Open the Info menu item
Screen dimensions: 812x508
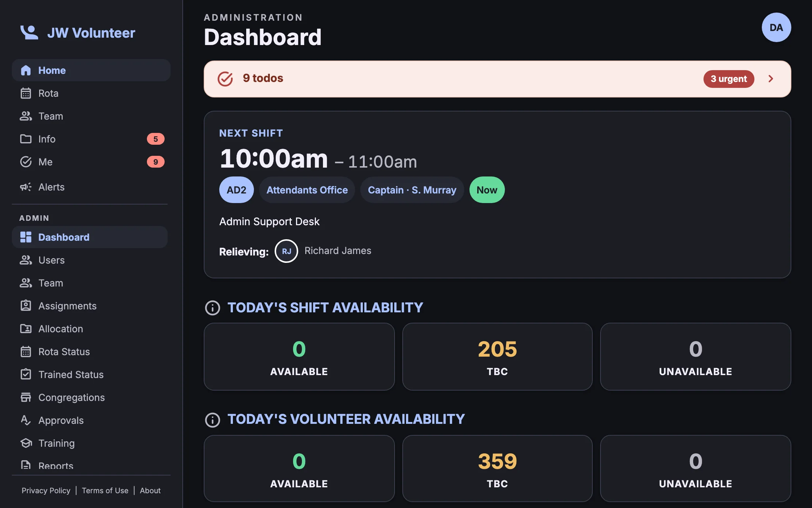[91, 139]
